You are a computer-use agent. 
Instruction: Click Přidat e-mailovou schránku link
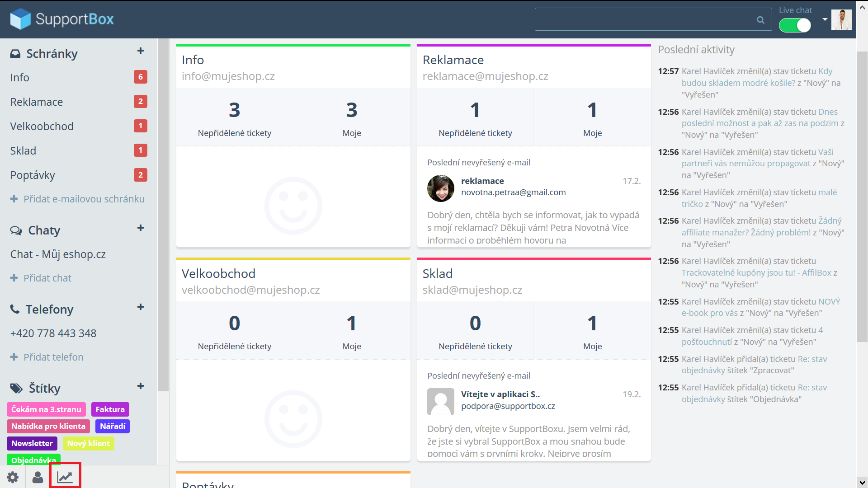84,199
